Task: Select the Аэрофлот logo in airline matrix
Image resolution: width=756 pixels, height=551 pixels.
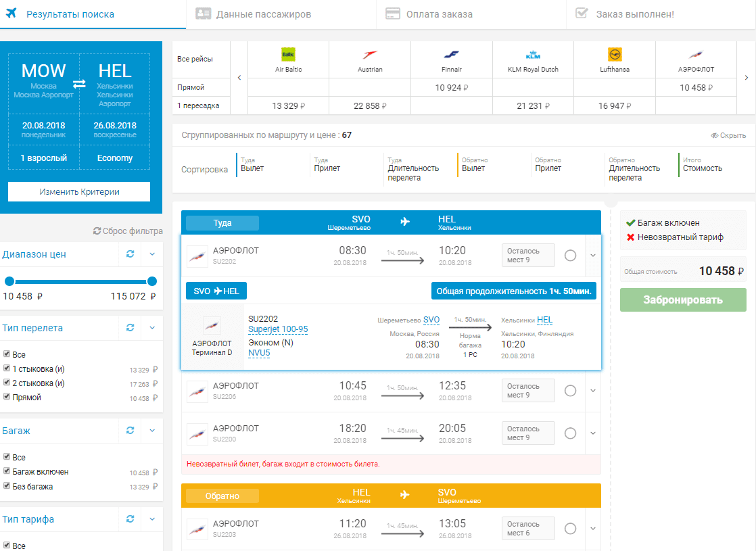Action: click(696, 55)
